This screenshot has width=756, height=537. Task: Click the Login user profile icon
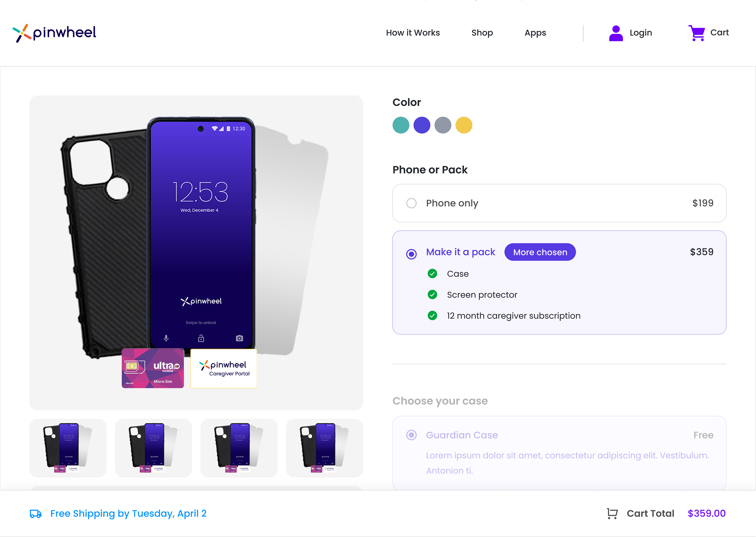pos(616,33)
